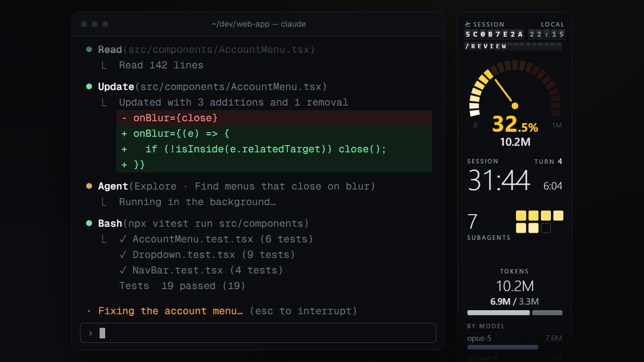Click the 'Read 142 lines' result

click(161, 65)
